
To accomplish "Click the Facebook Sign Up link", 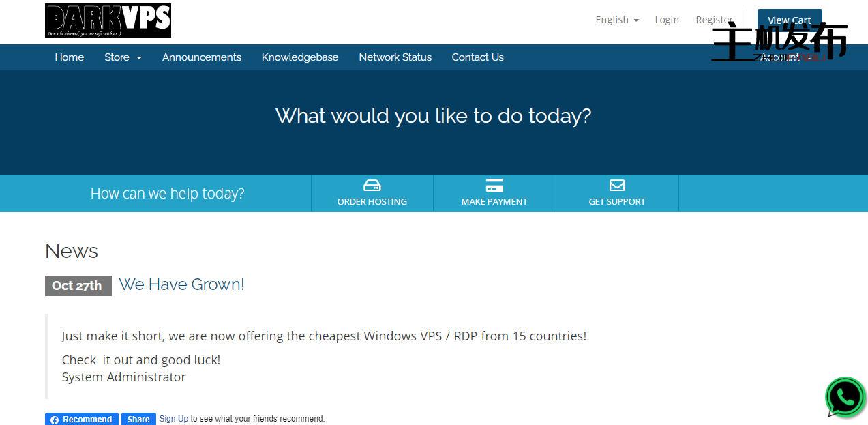I will 174,419.
